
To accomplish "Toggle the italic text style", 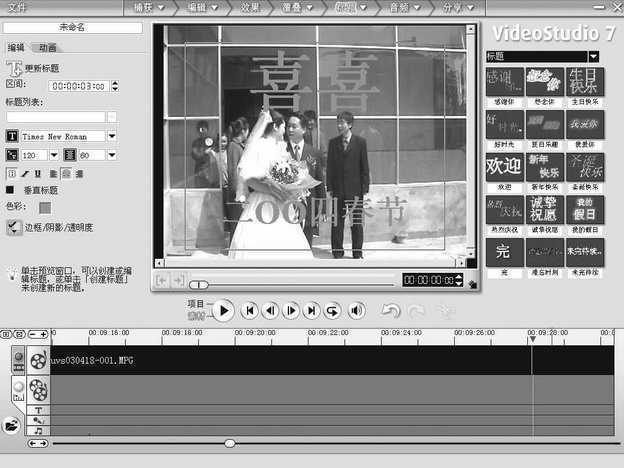I will click(25, 174).
